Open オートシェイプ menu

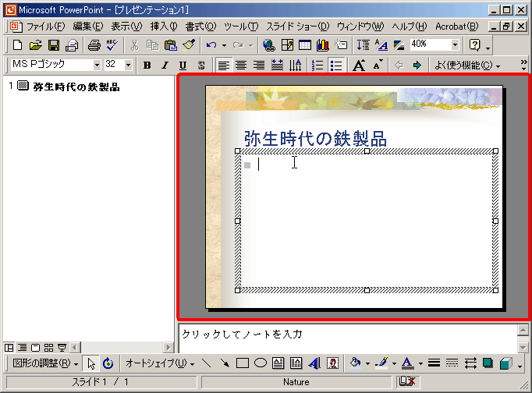pyautogui.click(x=160, y=363)
